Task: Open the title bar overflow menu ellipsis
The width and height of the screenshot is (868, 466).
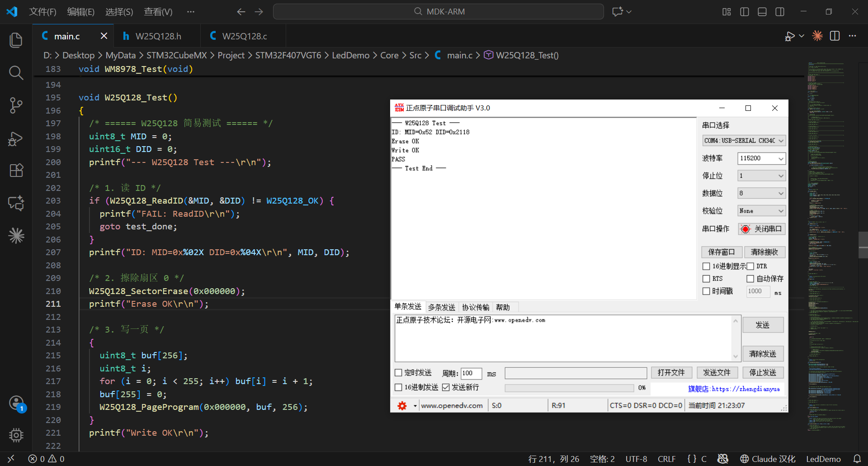Action: tap(191, 12)
